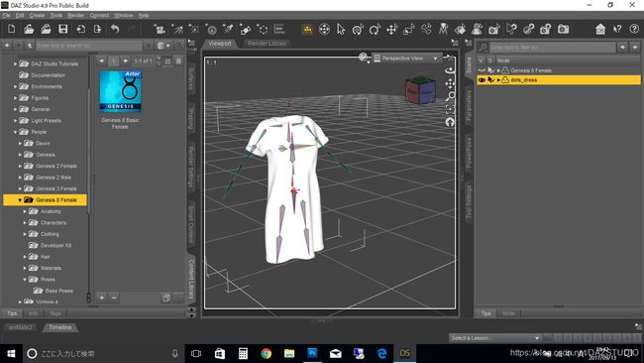Open the Parameters side tab
The image size is (644, 363).
[469, 105]
